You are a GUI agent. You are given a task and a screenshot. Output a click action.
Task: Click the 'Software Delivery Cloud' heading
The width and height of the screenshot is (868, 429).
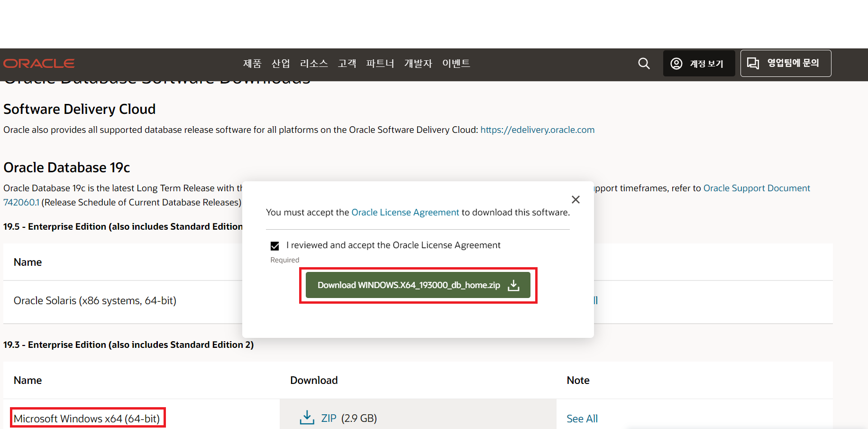coord(80,110)
